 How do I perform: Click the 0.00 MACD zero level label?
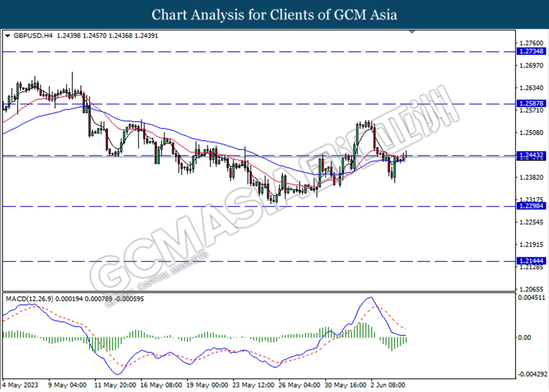coord(524,338)
